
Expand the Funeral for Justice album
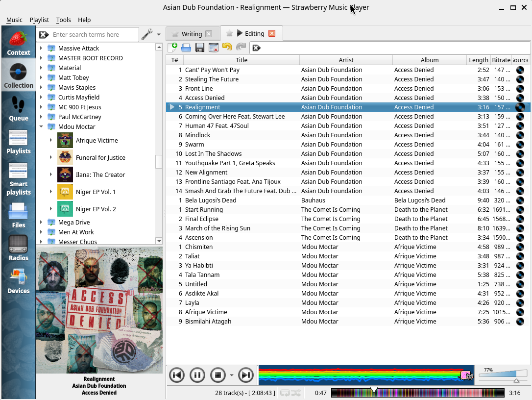[x=51, y=157]
